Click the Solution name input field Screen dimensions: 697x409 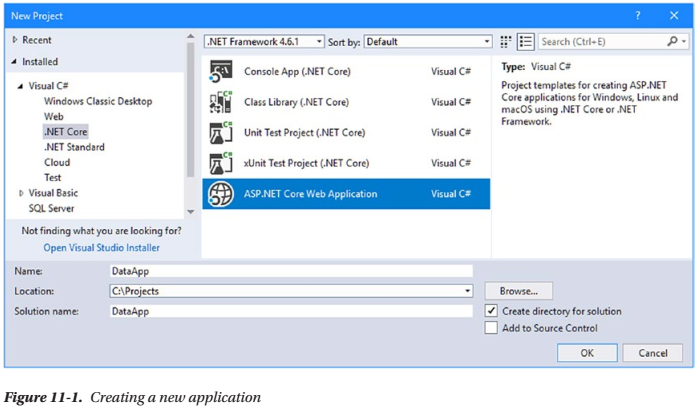click(x=291, y=311)
